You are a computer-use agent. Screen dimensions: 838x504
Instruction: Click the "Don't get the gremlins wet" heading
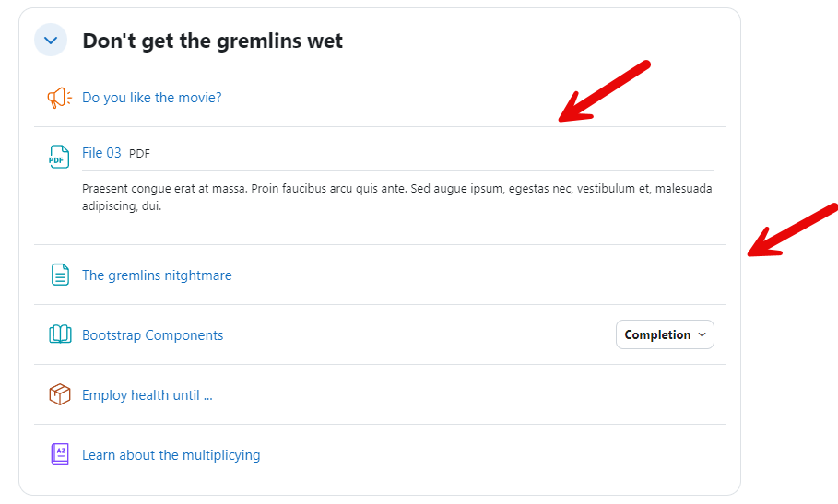pyautogui.click(x=212, y=41)
